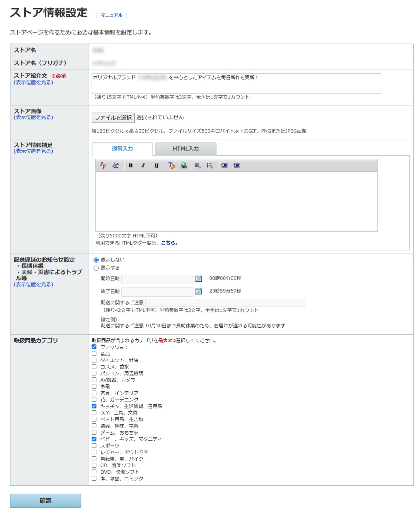The height and width of the screenshot is (513, 420).
Task: Open the こちら HTML tag list link
Action: 169,243
